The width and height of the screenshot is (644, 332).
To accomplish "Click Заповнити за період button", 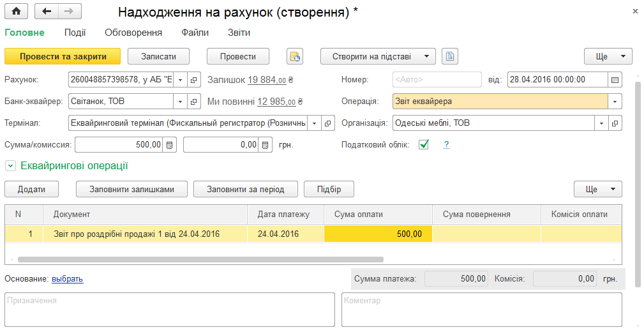I will pyautogui.click(x=246, y=189).
